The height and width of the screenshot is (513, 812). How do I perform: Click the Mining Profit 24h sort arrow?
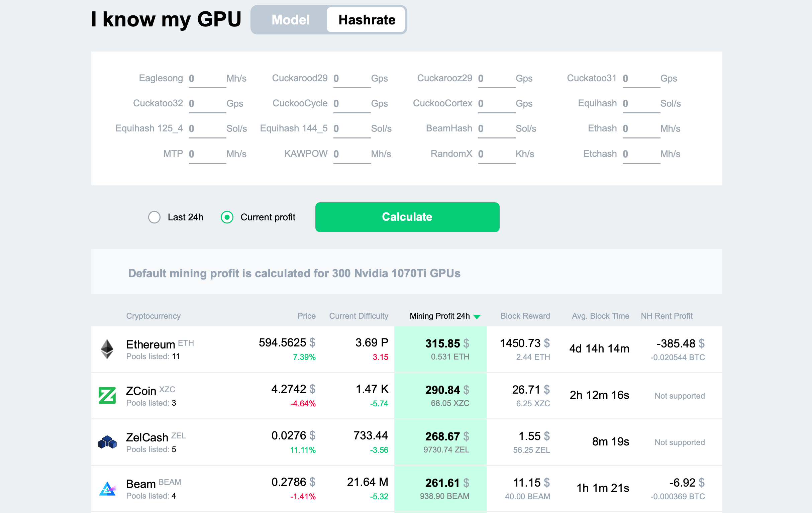(479, 316)
